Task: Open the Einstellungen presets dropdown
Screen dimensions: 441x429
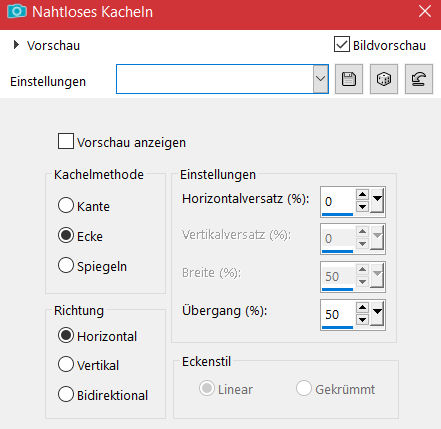Action: click(320, 79)
